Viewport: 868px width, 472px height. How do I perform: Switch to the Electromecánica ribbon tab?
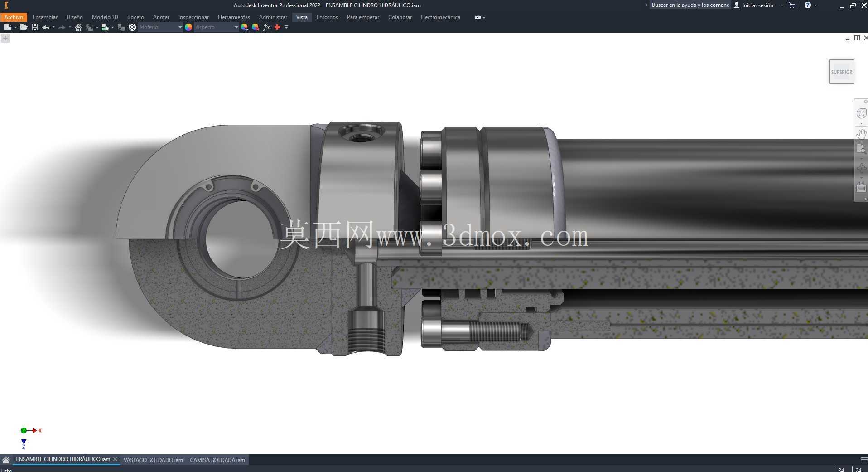coord(440,17)
